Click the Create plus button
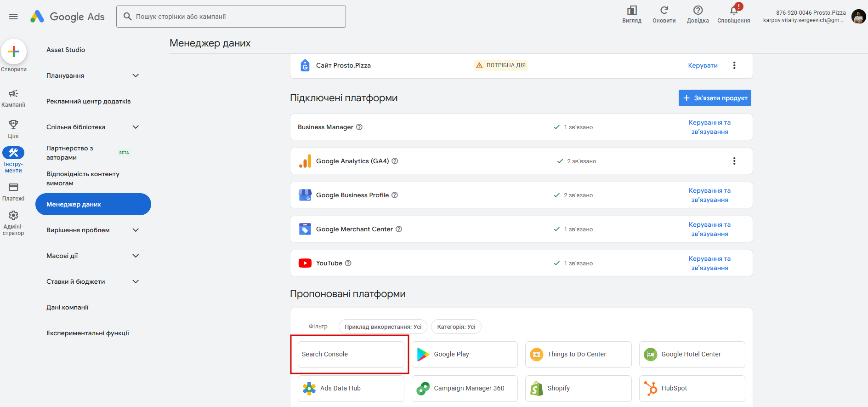868x407 pixels. [x=14, y=52]
